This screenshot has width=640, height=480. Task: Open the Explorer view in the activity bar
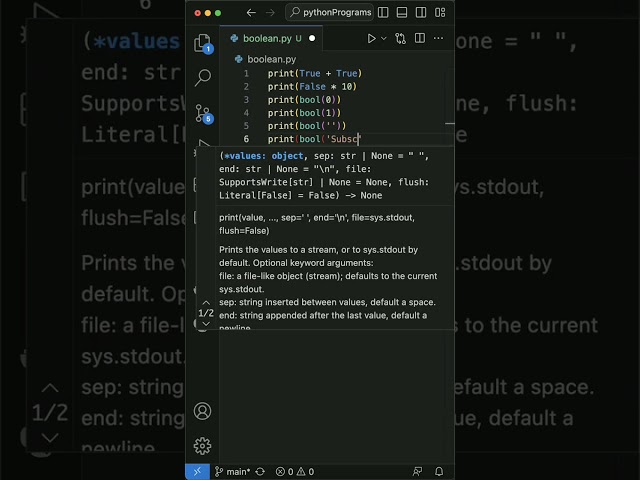pyautogui.click(x=202, y=43)
